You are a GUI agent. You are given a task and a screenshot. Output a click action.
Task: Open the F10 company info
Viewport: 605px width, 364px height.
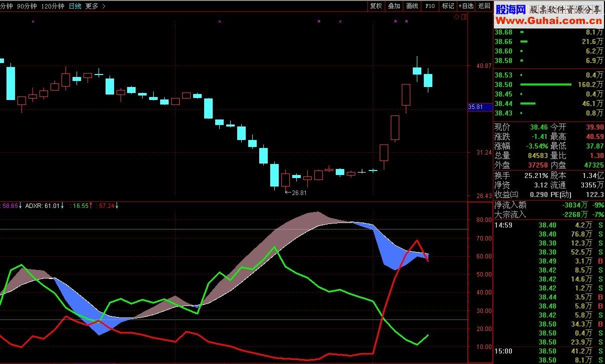(430, 6)
